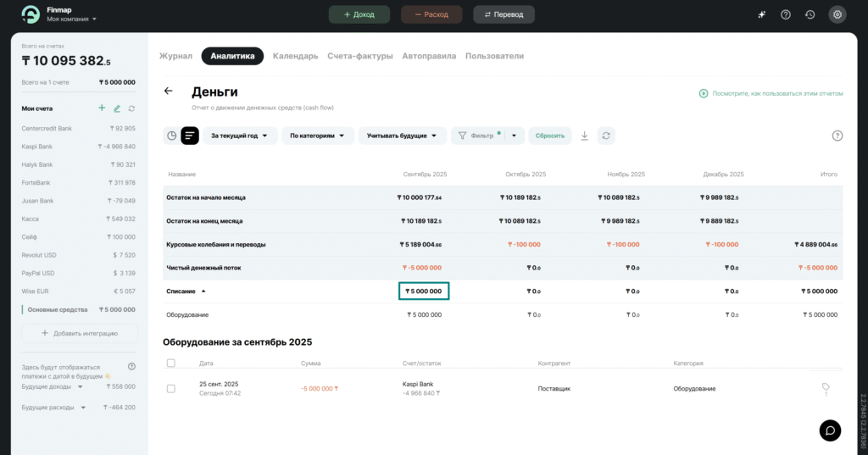Expand the Учитывать будущие dropdown

tap(402, 136)
